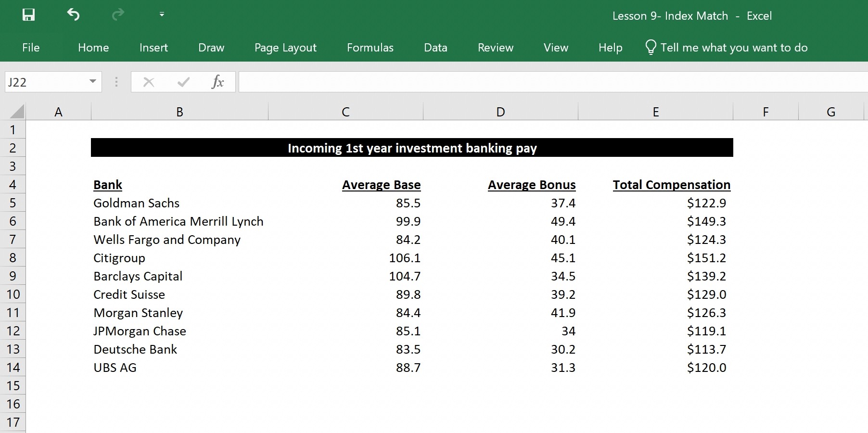
Task: Open Customize Quick Access Toolbar dropdown
Action: pyautogui.click(x=162, y=14)
